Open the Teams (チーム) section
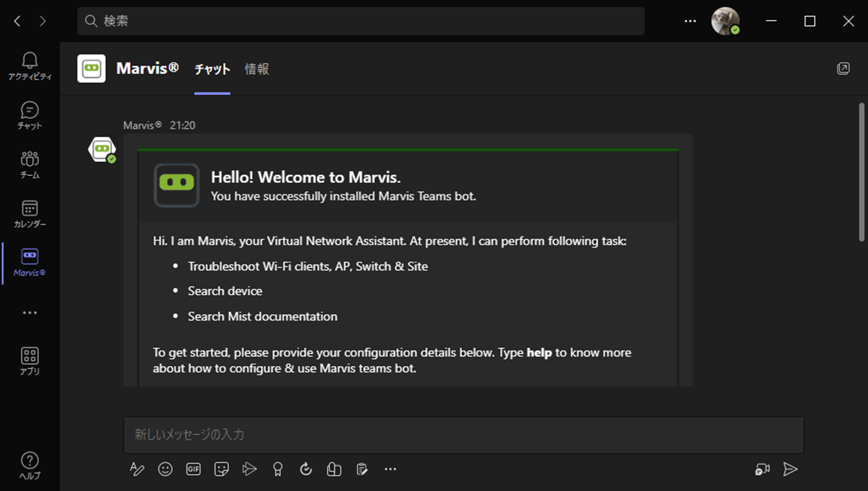868x491 pixels. pos(29,164)
